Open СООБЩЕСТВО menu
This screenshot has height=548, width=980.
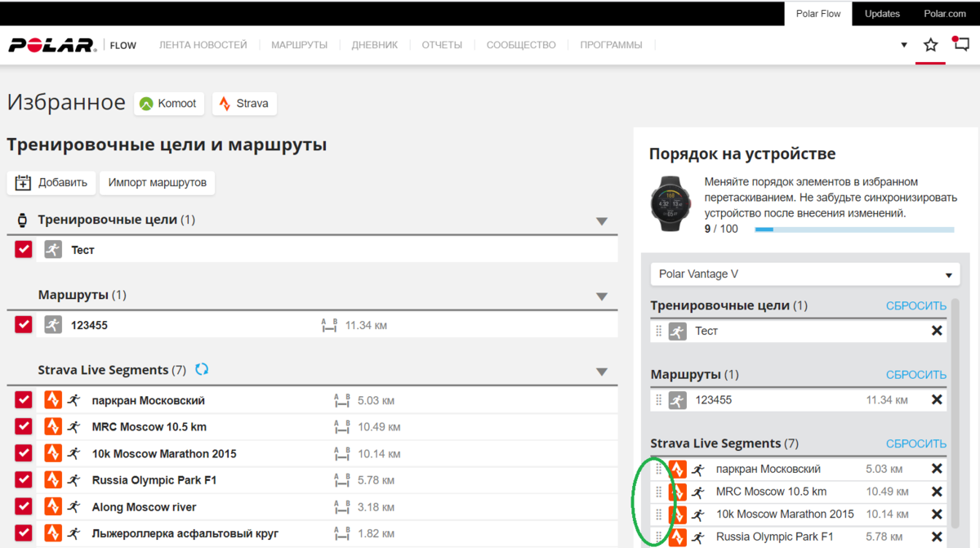521,45
